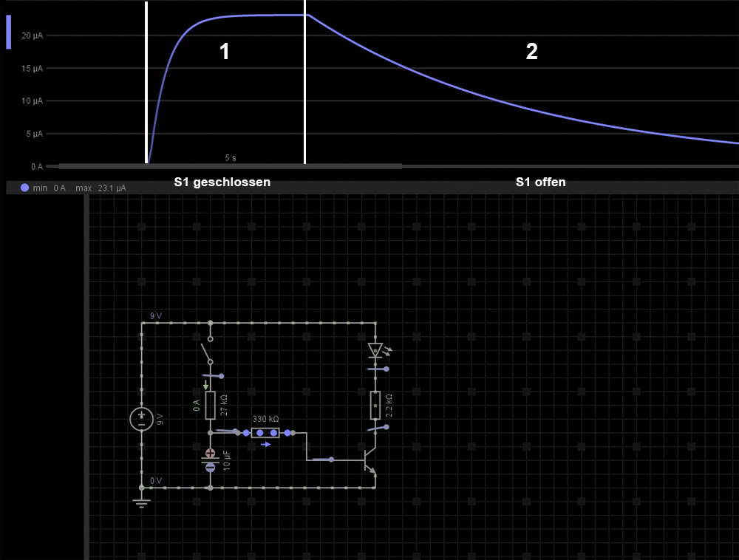Click the 'S1 geschlossen' label
This screenshot has height=560, width=739.
(x=222, y=182)
